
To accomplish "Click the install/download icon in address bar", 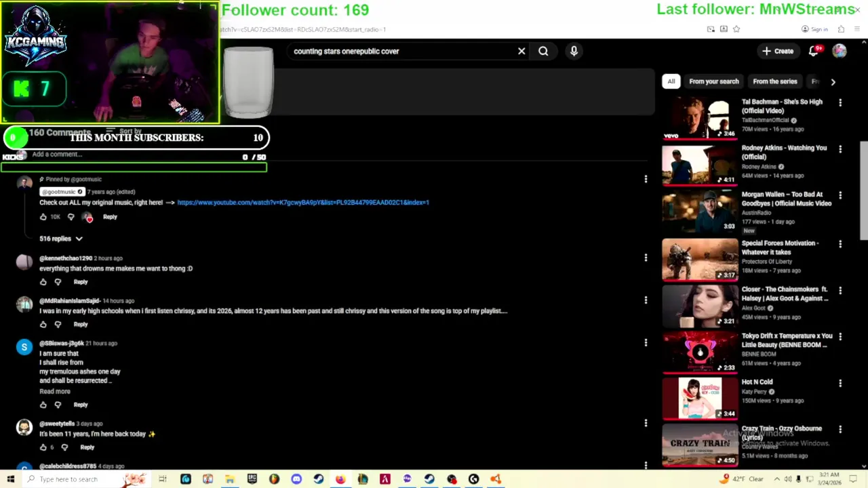I will (x=724, y=29).
